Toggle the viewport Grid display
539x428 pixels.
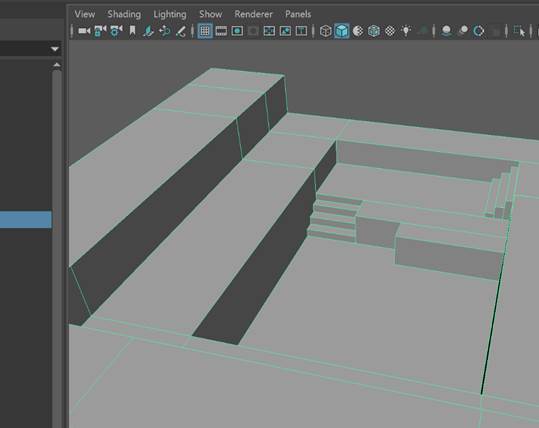point(205,31)
